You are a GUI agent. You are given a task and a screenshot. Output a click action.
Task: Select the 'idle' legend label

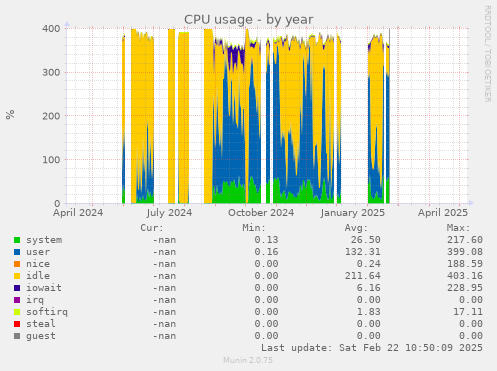pos(38,276)
